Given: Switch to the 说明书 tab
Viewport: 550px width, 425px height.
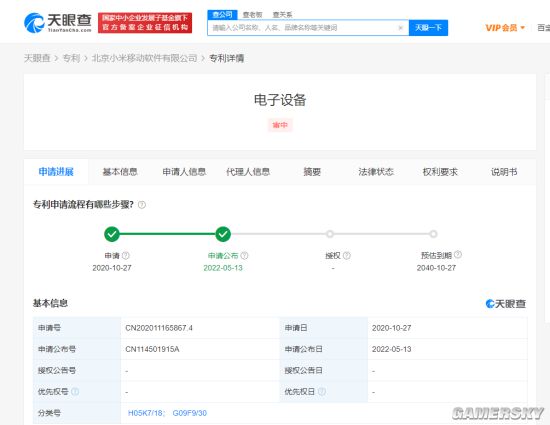Looking at the screenshot, I should (504, 172).
